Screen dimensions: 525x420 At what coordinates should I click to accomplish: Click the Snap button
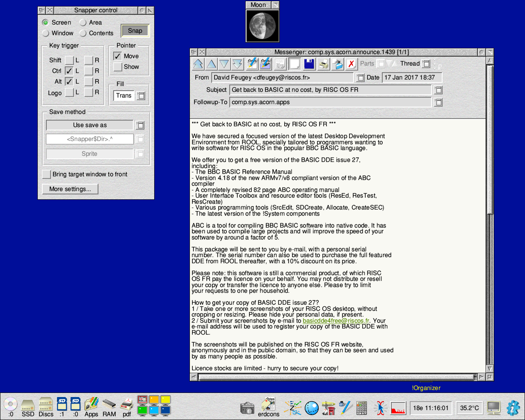click(x=135, y=31)
